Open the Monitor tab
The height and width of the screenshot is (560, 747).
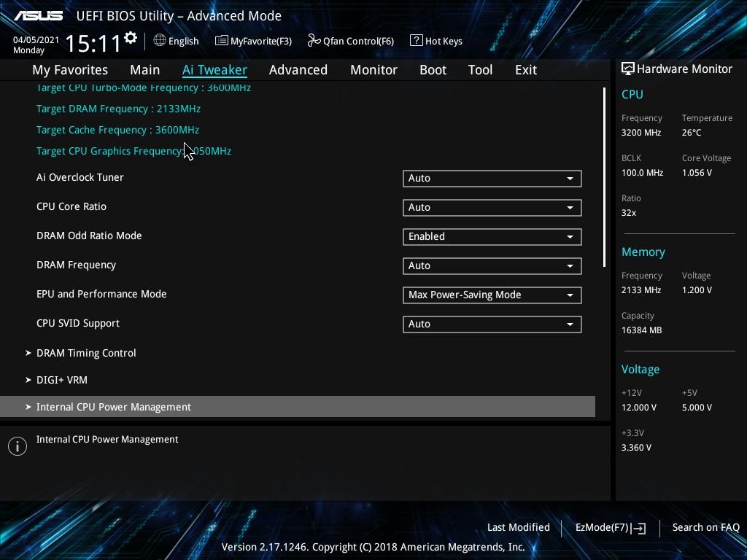tap(374, 70)
